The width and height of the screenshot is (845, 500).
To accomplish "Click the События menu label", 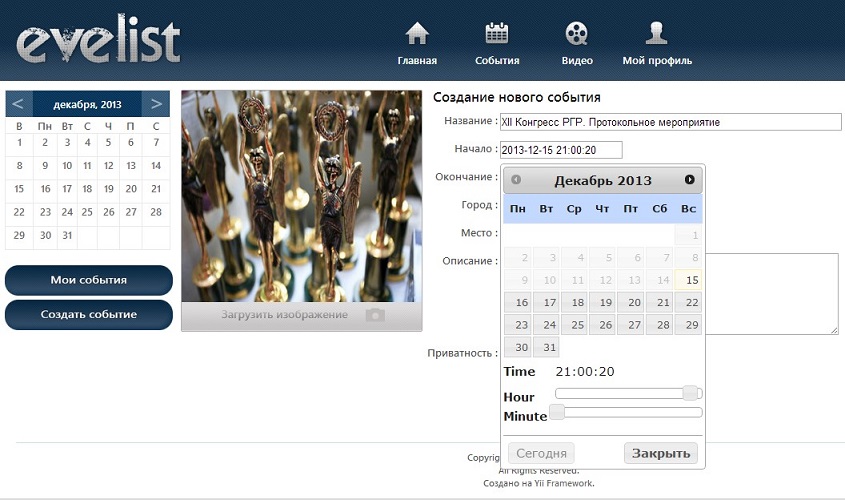I will [x=497, y=61].
